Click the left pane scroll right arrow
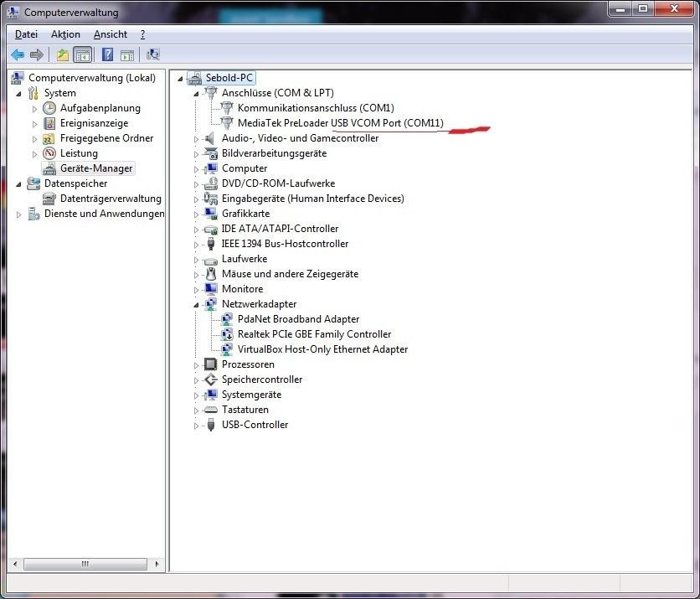 [x=157, y=564]
